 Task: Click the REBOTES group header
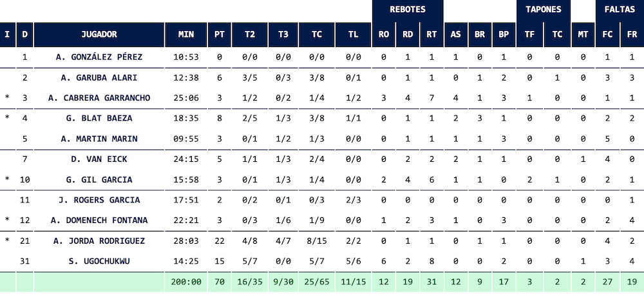click(407, 10)
